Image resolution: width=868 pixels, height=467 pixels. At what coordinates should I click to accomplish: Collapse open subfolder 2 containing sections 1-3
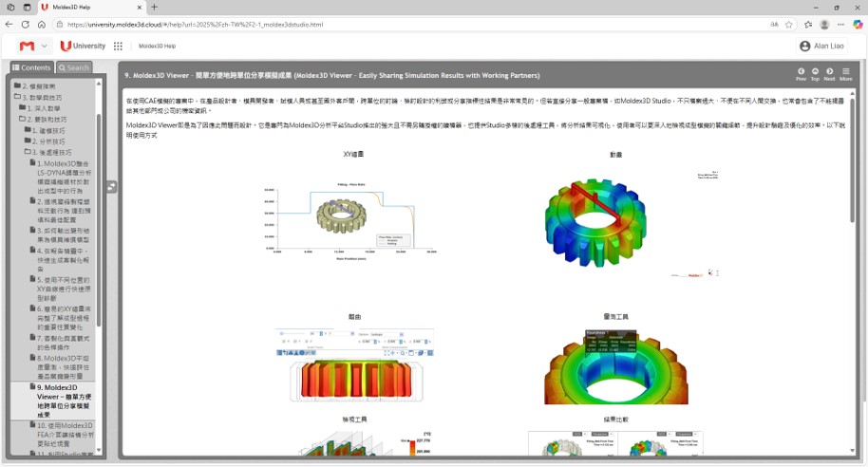tap(23, 119)
